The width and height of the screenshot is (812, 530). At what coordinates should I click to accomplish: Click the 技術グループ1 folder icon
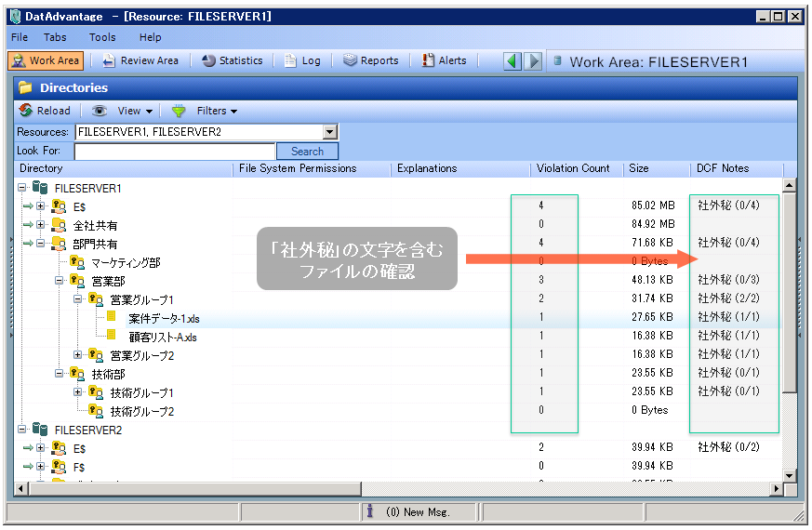click(x=96, y=392)
